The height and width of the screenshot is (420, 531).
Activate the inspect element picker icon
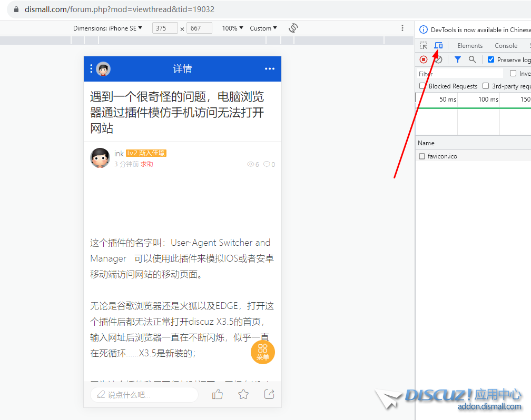click(x=424, y=45)
